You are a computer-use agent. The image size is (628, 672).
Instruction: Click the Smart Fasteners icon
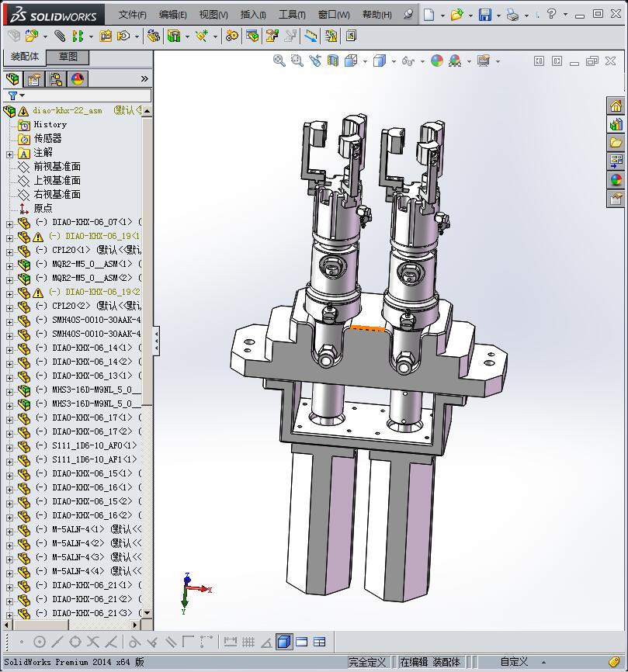(106, 36)
